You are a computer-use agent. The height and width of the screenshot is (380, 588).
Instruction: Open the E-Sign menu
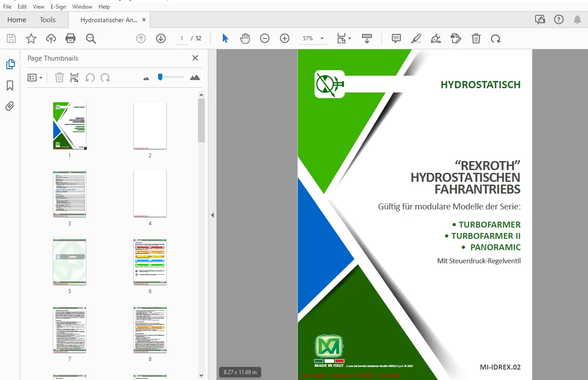[58, 7]
